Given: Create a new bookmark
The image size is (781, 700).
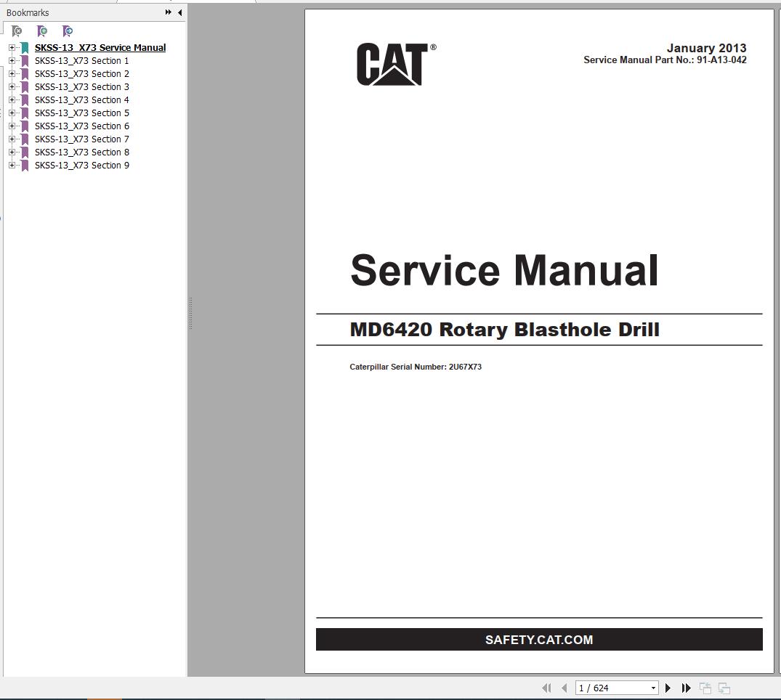Looking at the screenshot, I should (41, 31).
